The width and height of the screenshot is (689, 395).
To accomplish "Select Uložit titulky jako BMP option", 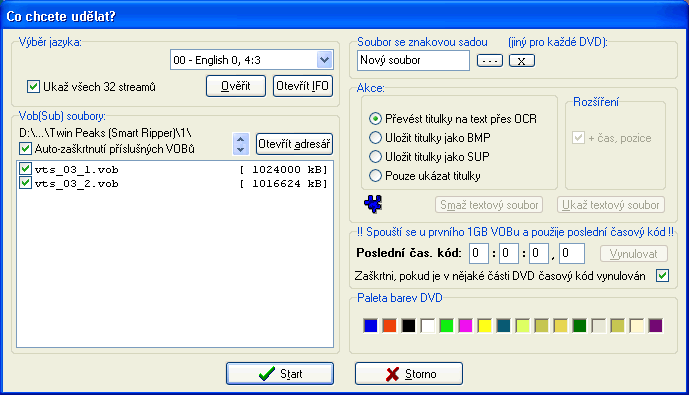I will (375, 138).
